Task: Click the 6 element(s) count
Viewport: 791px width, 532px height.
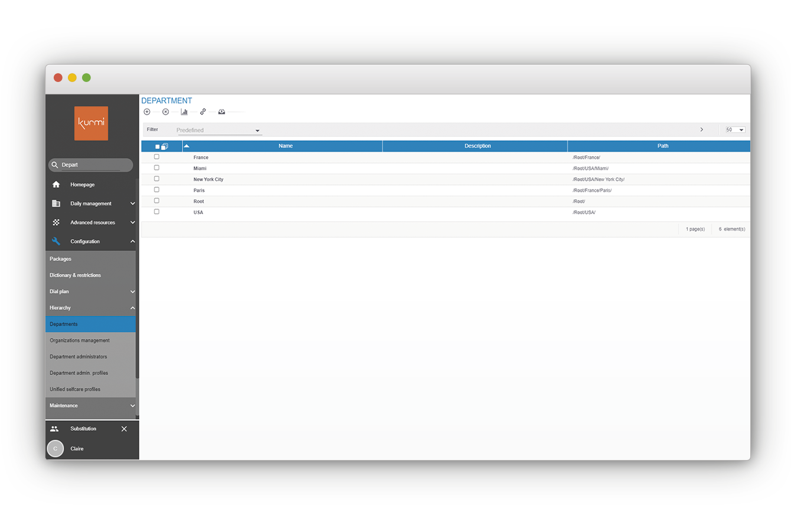Action: pyautogui.click(x=732, y=229)
